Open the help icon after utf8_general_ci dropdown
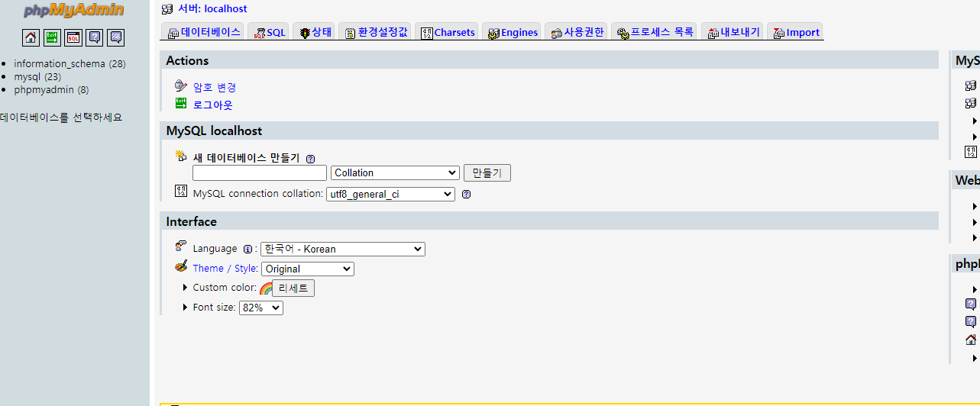 pos(466,195)
